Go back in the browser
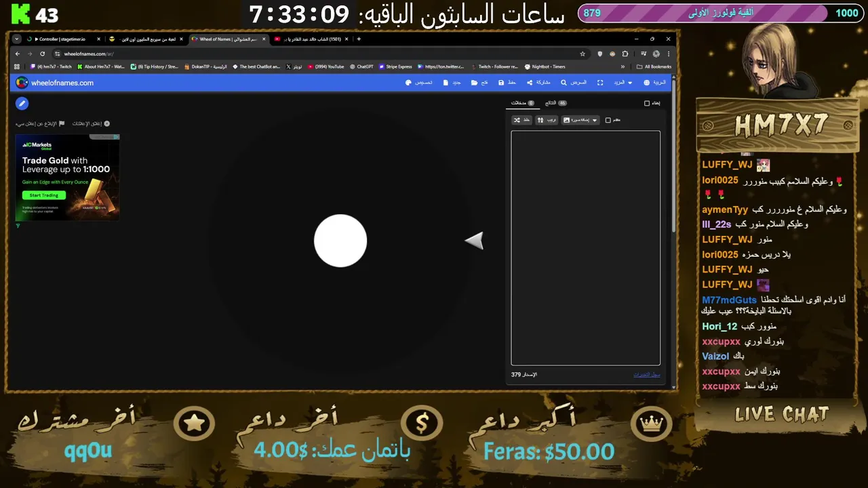The height and width of the screenshot is (488, 868). pyautogui.click(x=18, y=54)
